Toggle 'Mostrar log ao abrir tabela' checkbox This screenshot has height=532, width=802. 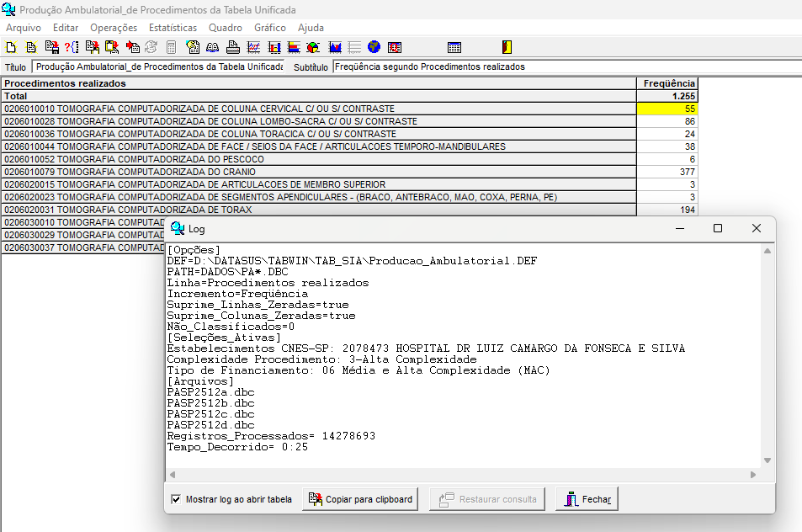coord(176,499)
